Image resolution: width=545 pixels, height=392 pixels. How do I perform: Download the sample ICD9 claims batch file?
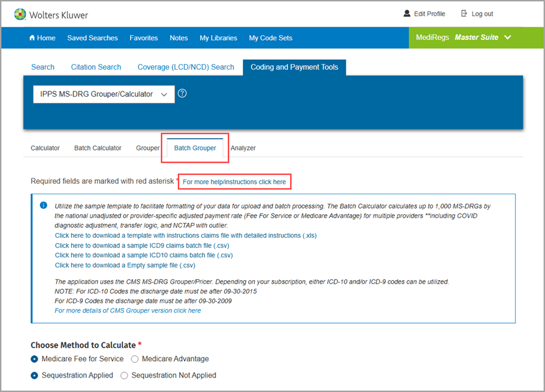coord(142,246)
